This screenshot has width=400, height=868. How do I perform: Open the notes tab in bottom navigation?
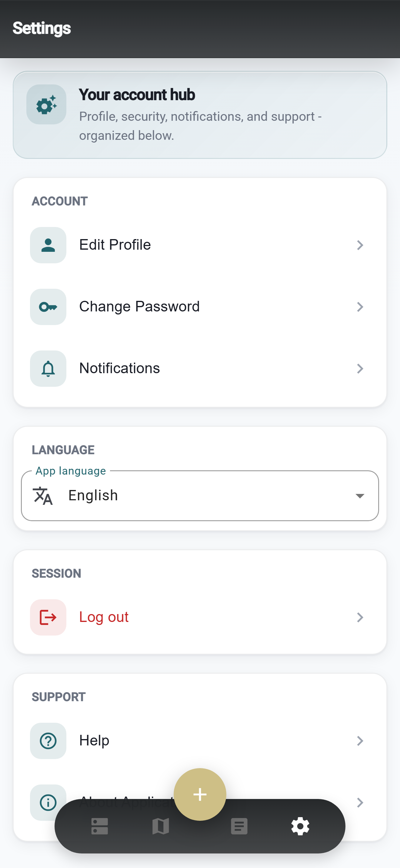pyautogui.click(x=239, y=826)
